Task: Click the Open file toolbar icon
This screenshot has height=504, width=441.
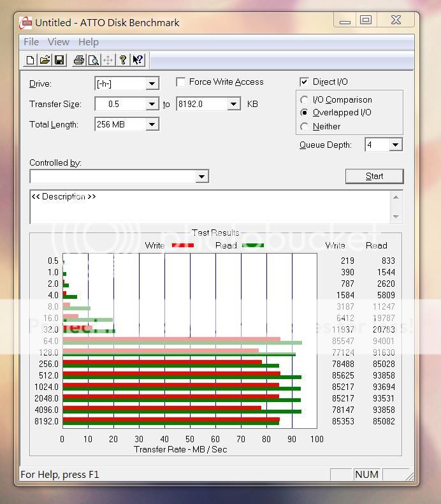Action: tap(45, 60)
